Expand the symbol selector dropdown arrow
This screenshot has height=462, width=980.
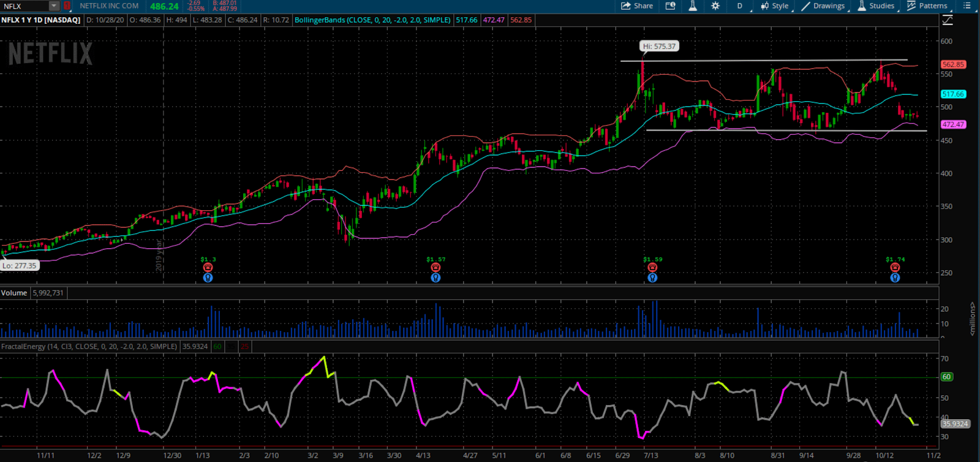[54, 6]
